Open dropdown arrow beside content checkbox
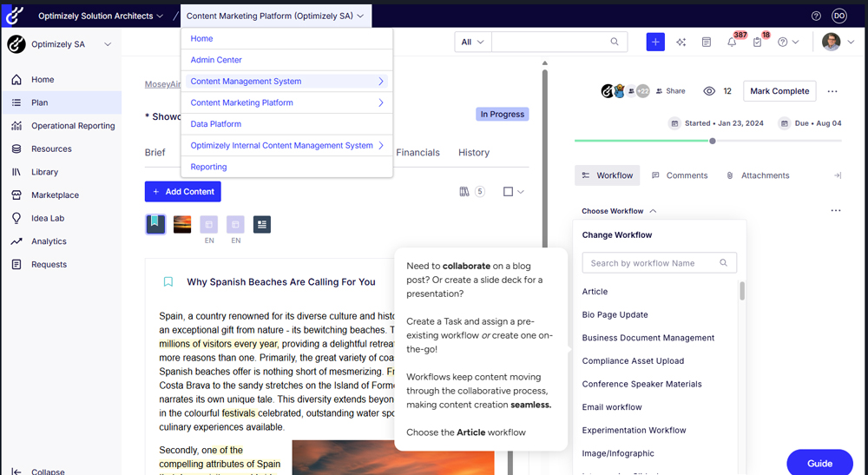The height and width of the screenshot is (475, 868). pyautogui.click(x=520, y=192)
